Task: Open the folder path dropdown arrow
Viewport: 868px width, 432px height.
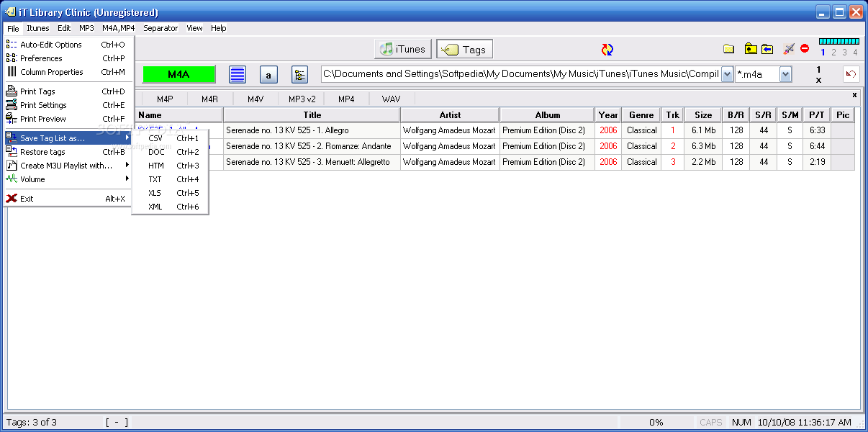Action: (727, 74)
